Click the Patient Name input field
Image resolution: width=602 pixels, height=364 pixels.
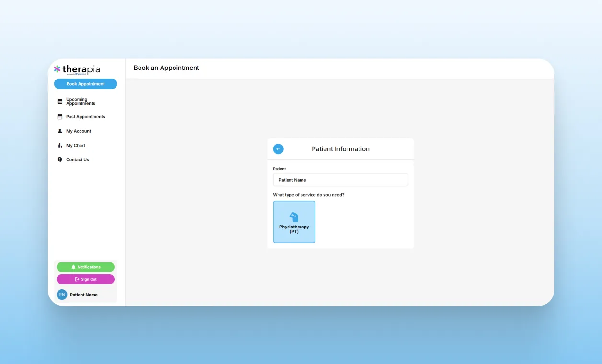pos(340,180)
